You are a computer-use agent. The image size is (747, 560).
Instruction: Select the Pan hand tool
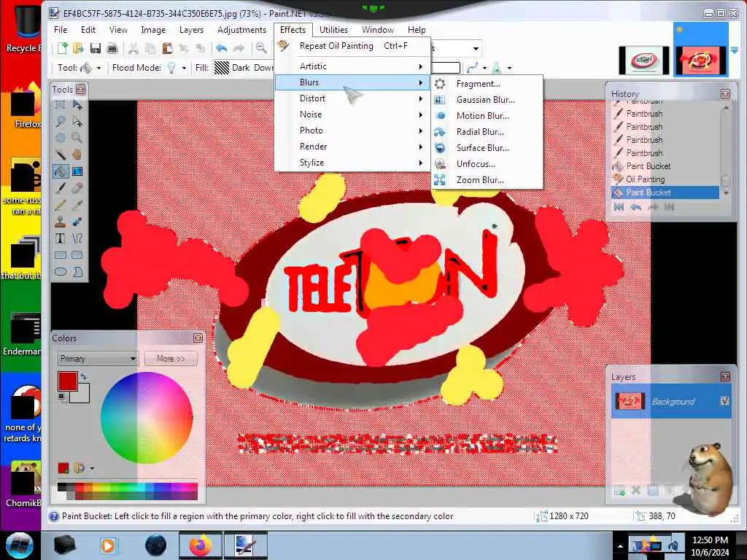coord(77,155)
